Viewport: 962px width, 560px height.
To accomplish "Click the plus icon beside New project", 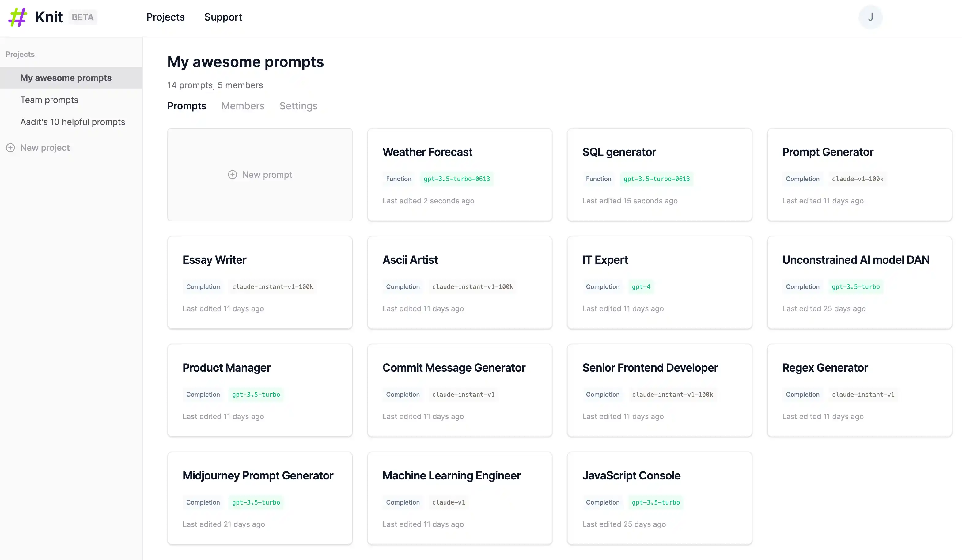I will (10, 148).
